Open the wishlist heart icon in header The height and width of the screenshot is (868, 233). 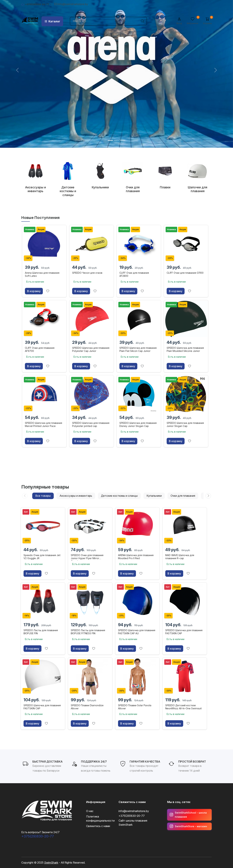click(193, 19)
